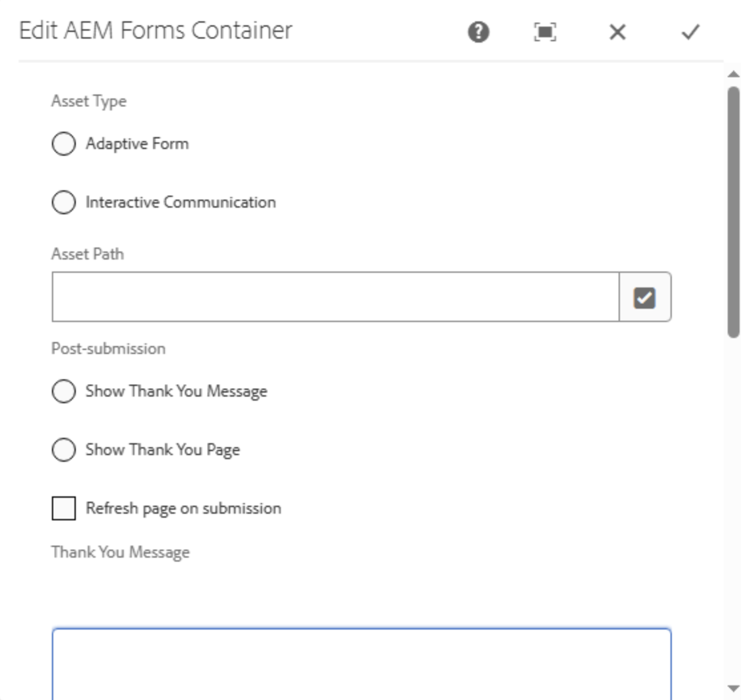Image resolution: width=741 pixels, height=700 pixels.
Task: Select the Interactive Communication radio button
Action: click(64, 202)
